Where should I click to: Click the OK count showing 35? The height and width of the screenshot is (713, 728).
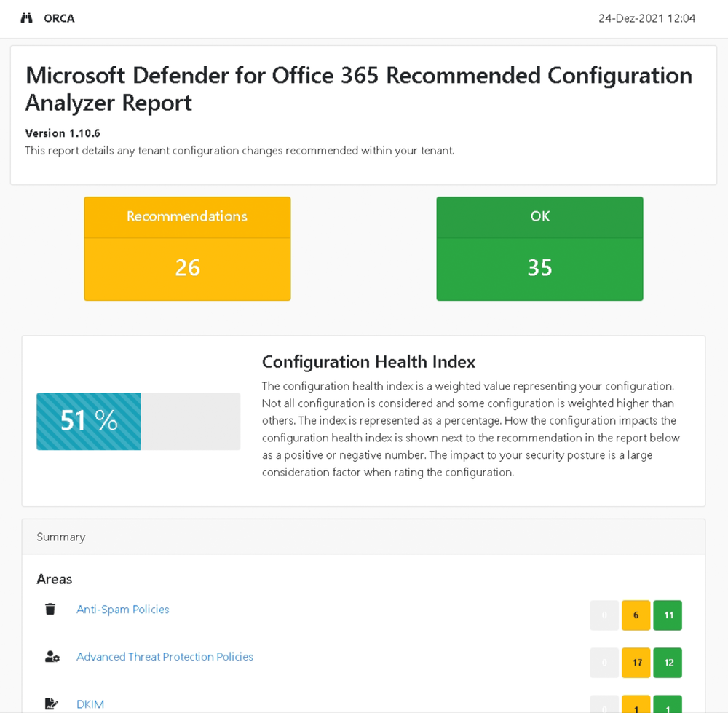[539, 267]
